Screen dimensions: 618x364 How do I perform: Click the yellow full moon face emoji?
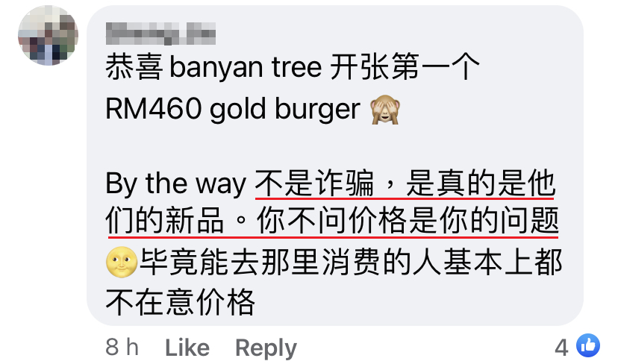pyautogui.click(x=122, y=263)
